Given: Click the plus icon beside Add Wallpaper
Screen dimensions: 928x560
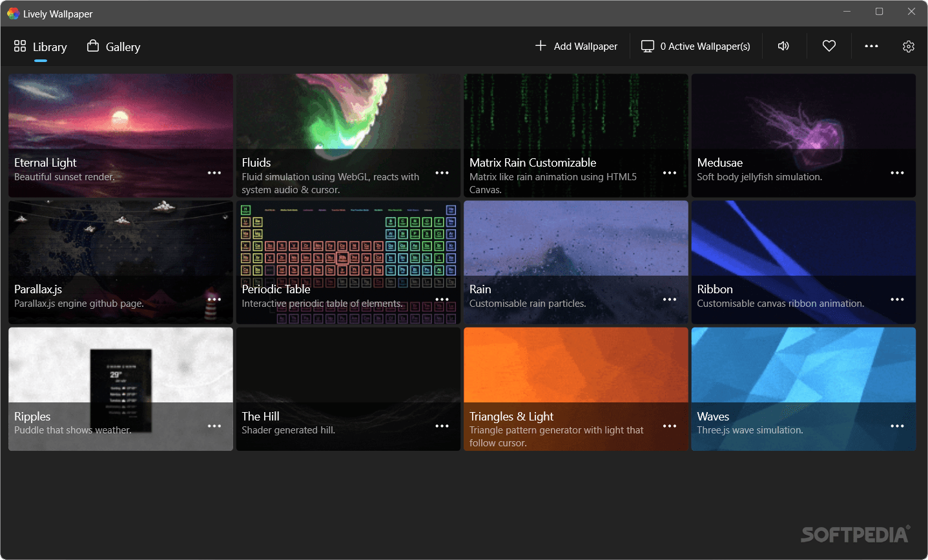Looking at the screenshot, I should 539,46.
